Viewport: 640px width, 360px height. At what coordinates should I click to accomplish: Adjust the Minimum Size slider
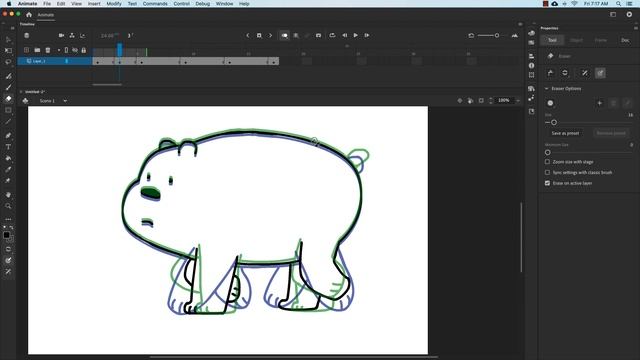pos(548,153)
